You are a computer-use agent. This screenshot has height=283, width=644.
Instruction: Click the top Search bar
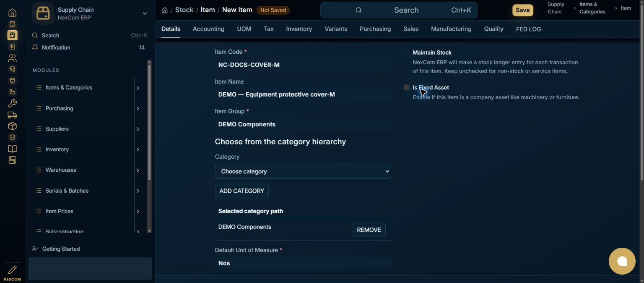click(x=399, y=10)
